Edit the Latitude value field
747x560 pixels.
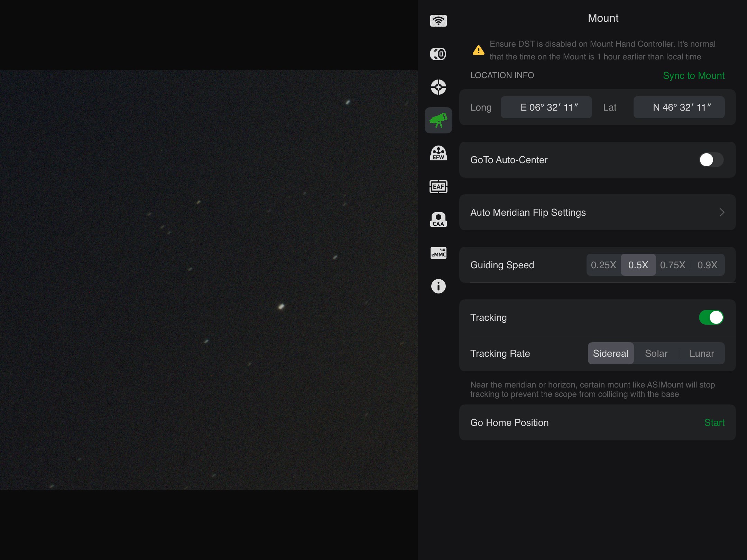pos(679,107)
